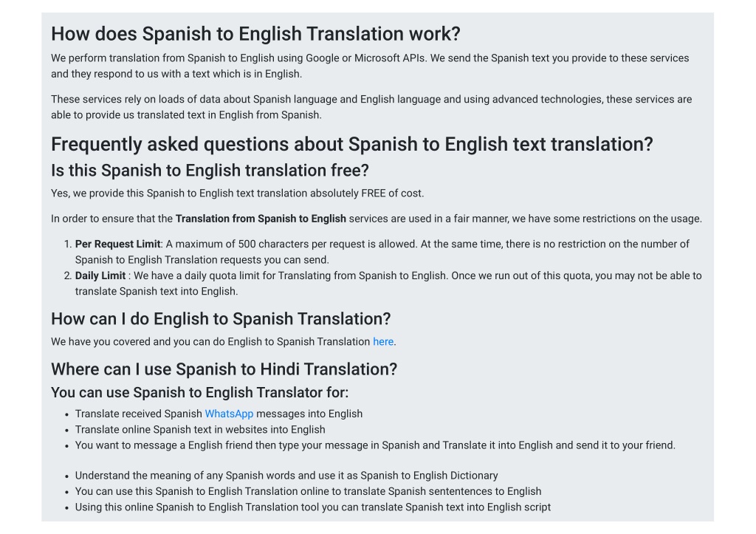Open the WhatsApp link
Image resolution: width=756 pixels, height=534 pixels.
[229, 414]
